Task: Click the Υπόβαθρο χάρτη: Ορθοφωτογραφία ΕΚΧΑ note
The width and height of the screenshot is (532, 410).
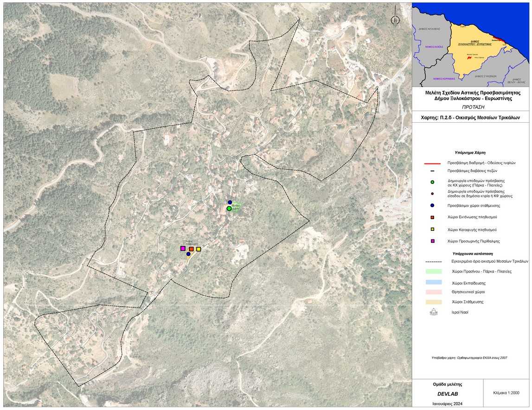Action: [469, 358]
